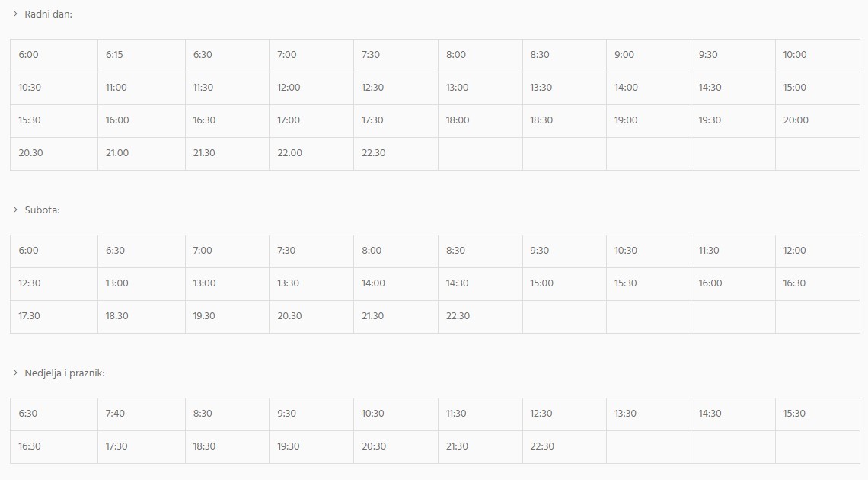Viewport: 868px width, 480px height.
Task: Select the 6:15 departure cell
Action: click(x=114, y=55)
